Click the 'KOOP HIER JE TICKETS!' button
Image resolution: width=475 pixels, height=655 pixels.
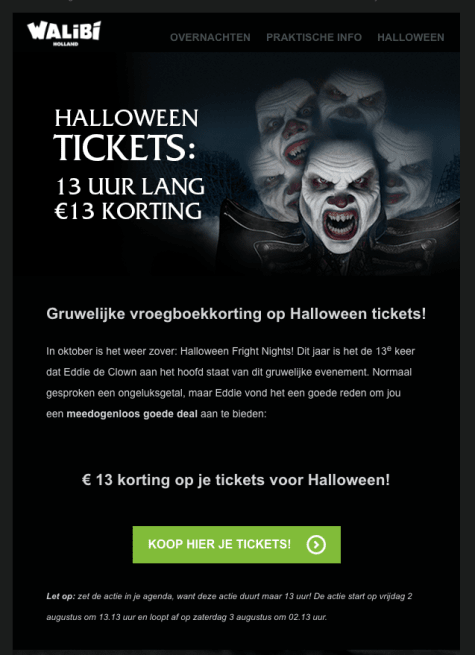[x=236, y=544]
